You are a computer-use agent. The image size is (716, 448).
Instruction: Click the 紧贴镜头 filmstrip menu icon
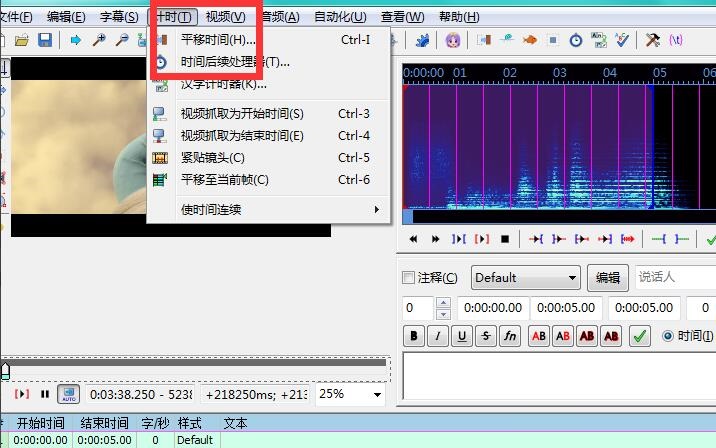coord(160,158)
